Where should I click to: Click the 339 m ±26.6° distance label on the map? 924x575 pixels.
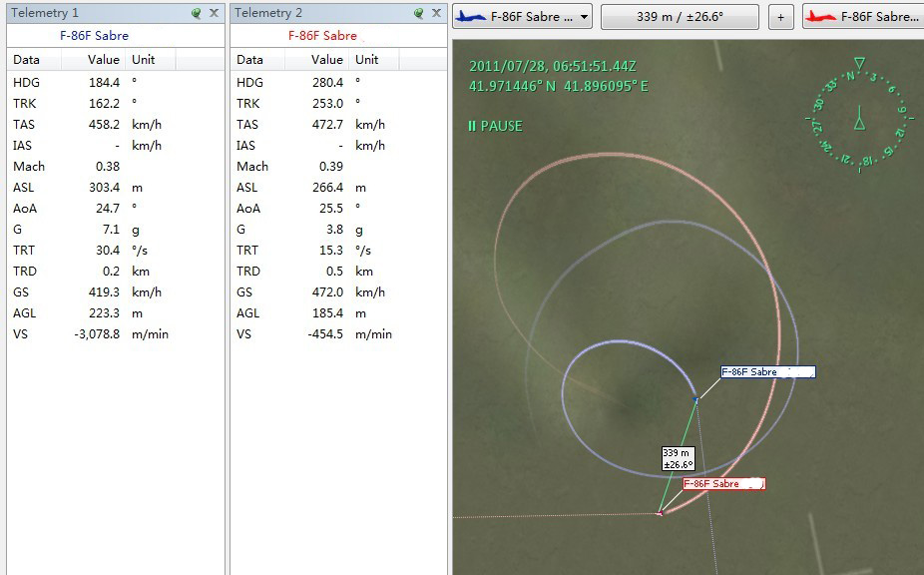point(678,459)
